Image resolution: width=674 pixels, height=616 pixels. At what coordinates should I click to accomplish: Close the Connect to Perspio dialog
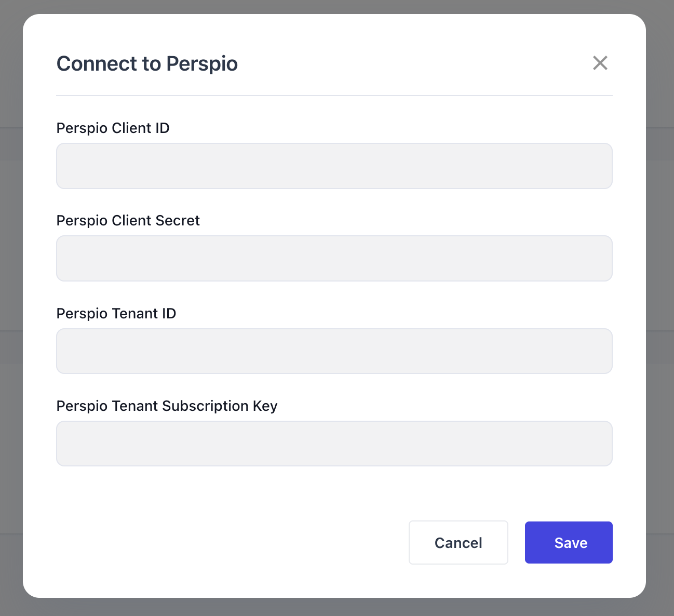600,63
